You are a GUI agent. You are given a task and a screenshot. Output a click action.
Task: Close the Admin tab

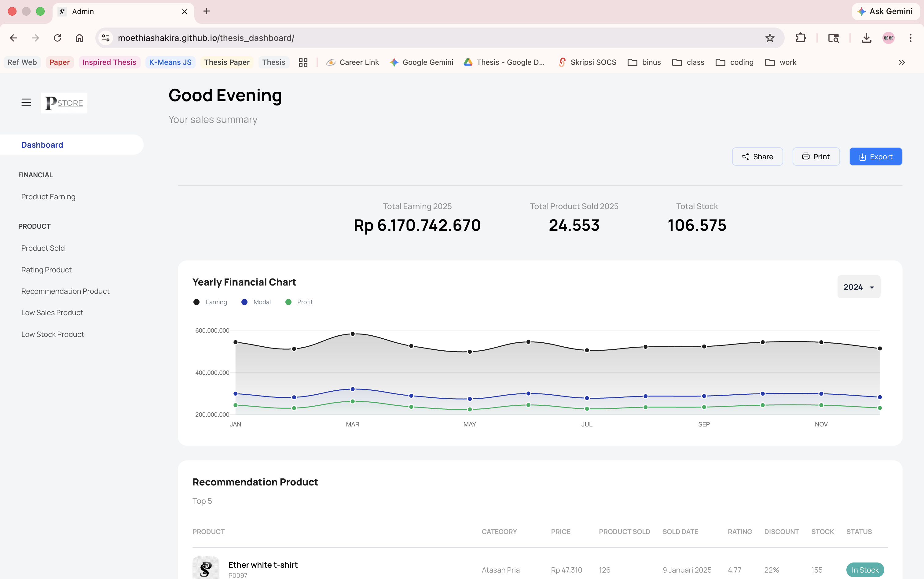click(x=185, y=12)
